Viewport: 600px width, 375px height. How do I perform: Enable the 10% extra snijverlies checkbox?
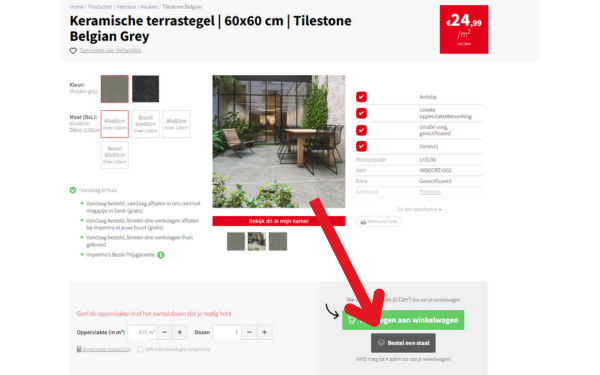pyautogui.click(x=140, y=349)
